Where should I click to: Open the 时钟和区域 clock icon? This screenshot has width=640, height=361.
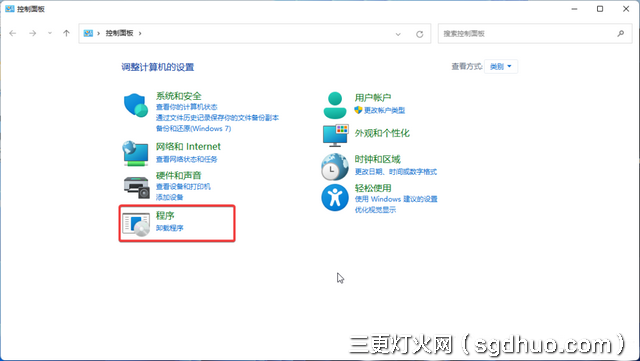point(335,167)
